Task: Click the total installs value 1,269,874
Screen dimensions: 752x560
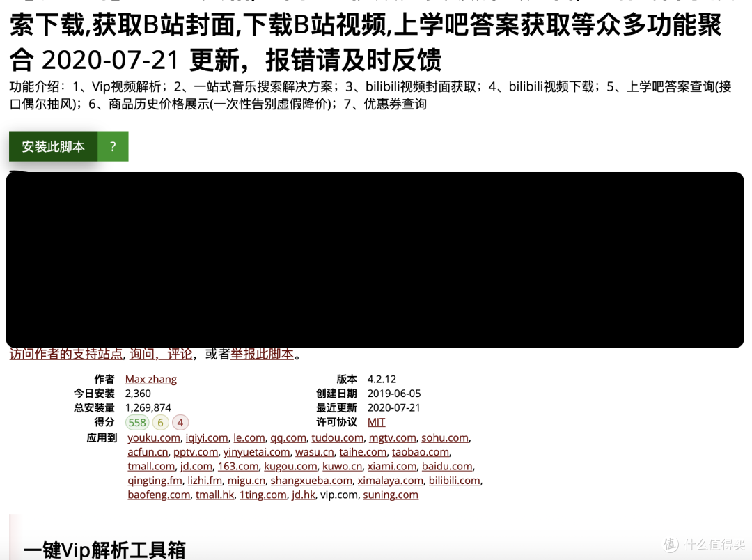Action: pyautogui.click(x=148, y=408)
